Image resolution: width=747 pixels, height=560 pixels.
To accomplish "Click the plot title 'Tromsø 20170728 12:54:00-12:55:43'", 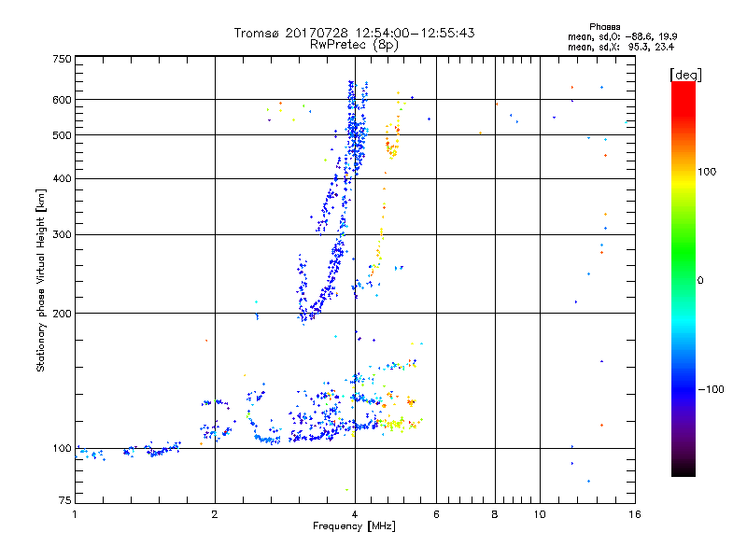I will (354, 33).
